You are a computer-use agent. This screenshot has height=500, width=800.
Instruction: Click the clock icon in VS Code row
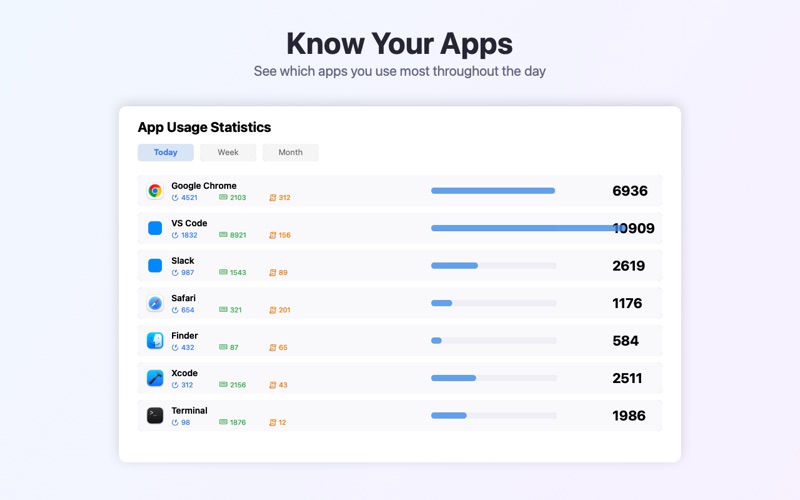[x=175, y=235]
